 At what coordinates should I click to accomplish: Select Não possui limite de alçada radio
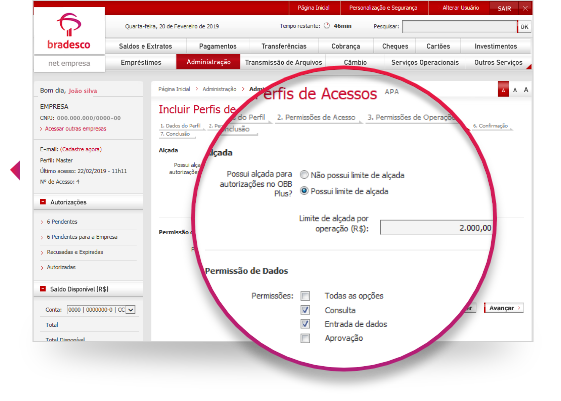pyautogui.click(x=304, y=175)
